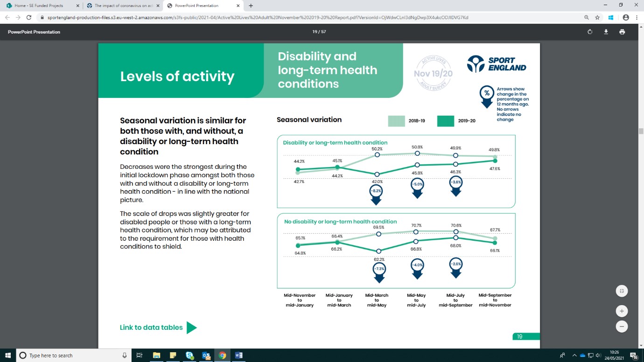Click the 47.6% data point label
This screenshot has width=644, height=362.
(495, 169)
